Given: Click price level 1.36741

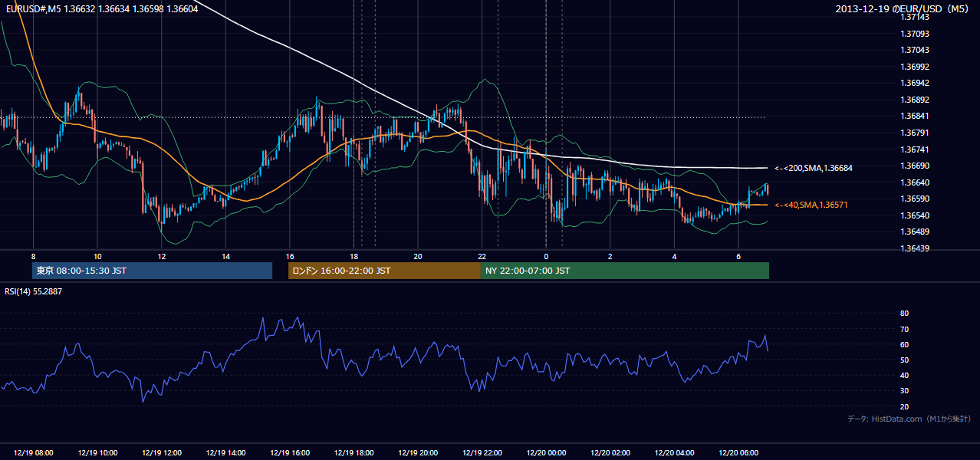Looking at the screenshot, I should click(914, 149).
